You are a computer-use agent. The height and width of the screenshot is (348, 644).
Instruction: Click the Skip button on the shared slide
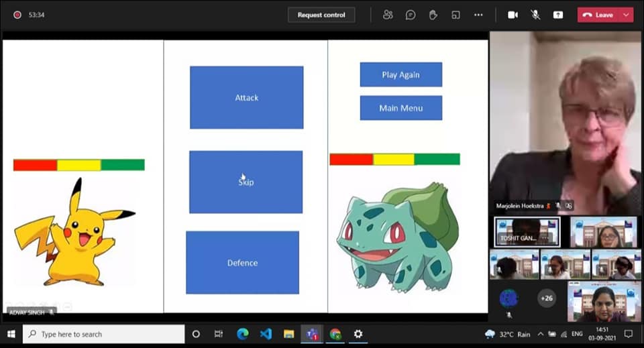(246, 182)
